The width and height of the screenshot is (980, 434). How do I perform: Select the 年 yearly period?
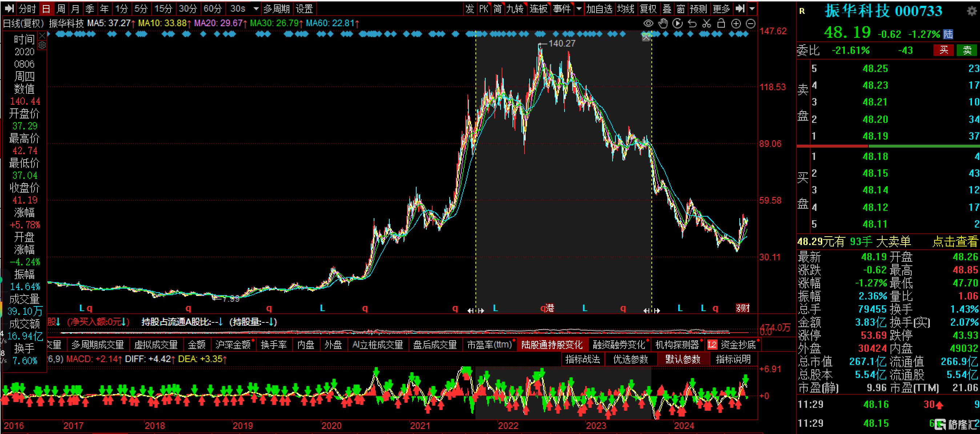104,8
